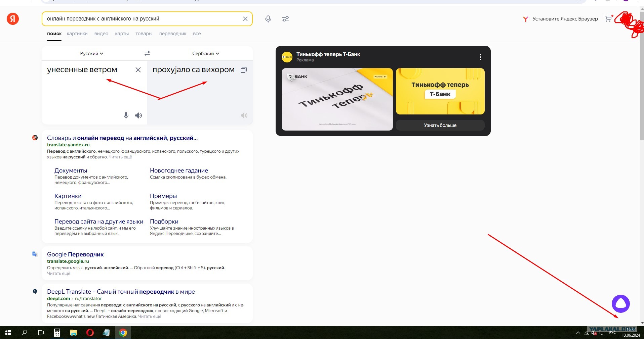Click the translation прохујало са вихором
644x339 pixels.
tap(194, 70)
